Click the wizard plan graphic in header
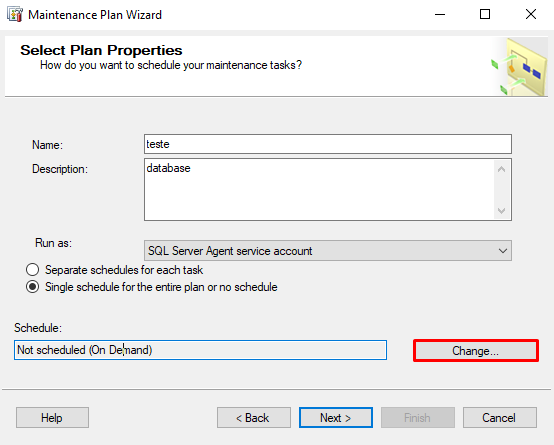 click(x=519, y=67)
